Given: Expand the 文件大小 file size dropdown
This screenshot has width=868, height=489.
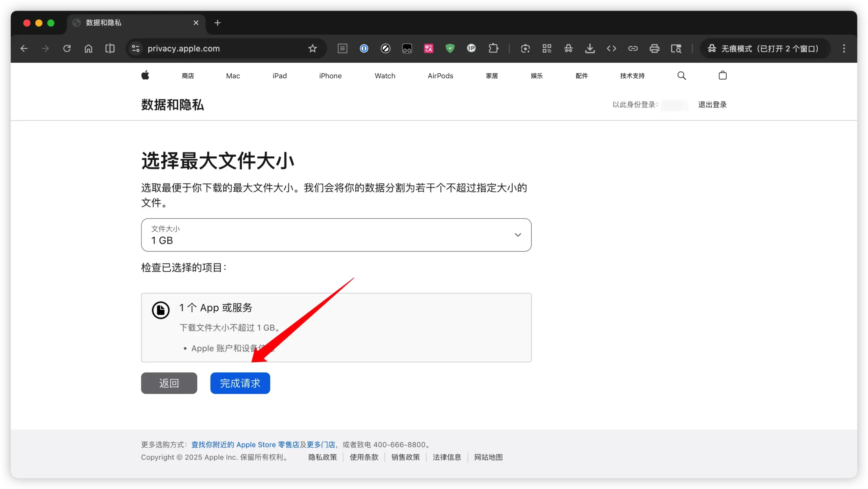Looking at the screenshot, I should (518, 235).
